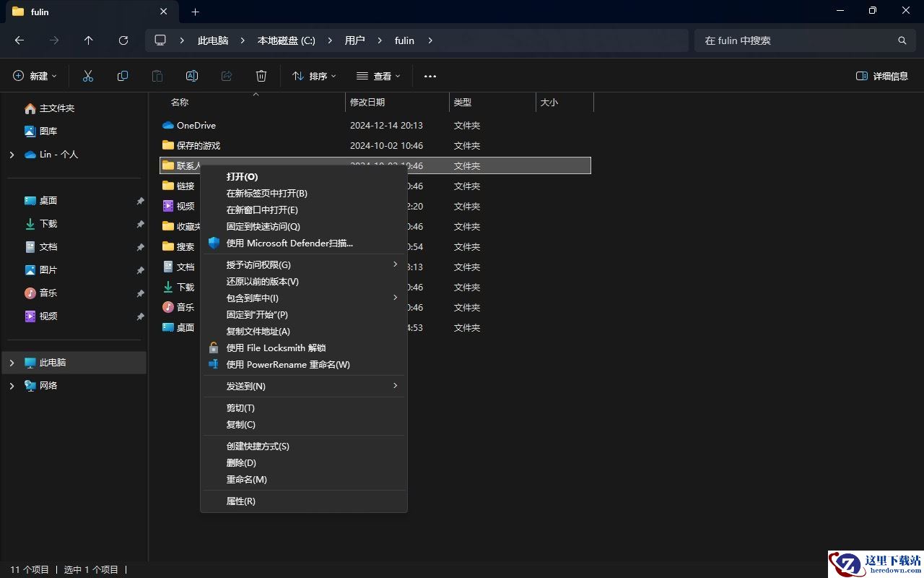924x578 pixels.
Task: Add a new tab with plus button
Action: tap(195, 12)
